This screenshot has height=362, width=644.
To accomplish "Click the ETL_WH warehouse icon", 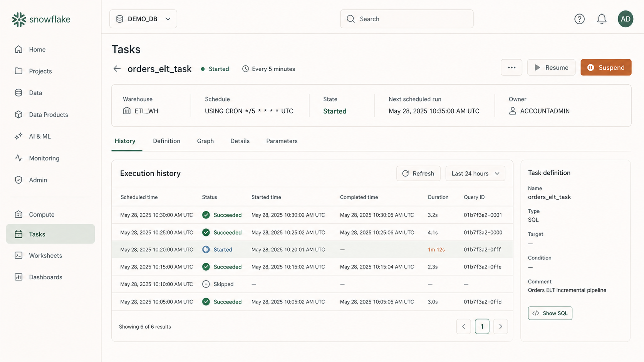I will (x=127, y=111).
